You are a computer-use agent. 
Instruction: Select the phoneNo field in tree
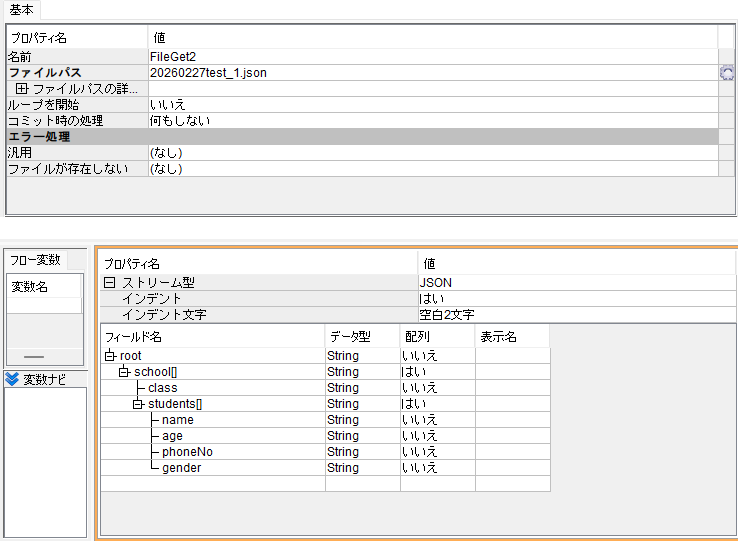click(x=187, y=452)
